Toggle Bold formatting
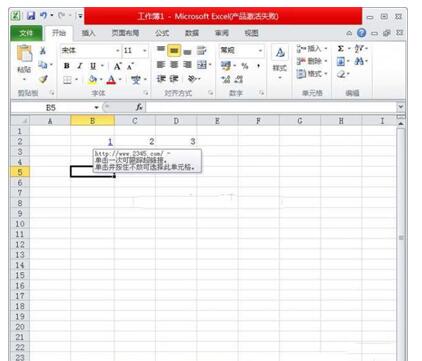The width and height of the screenshot is (422, 361). click(67, 66)
